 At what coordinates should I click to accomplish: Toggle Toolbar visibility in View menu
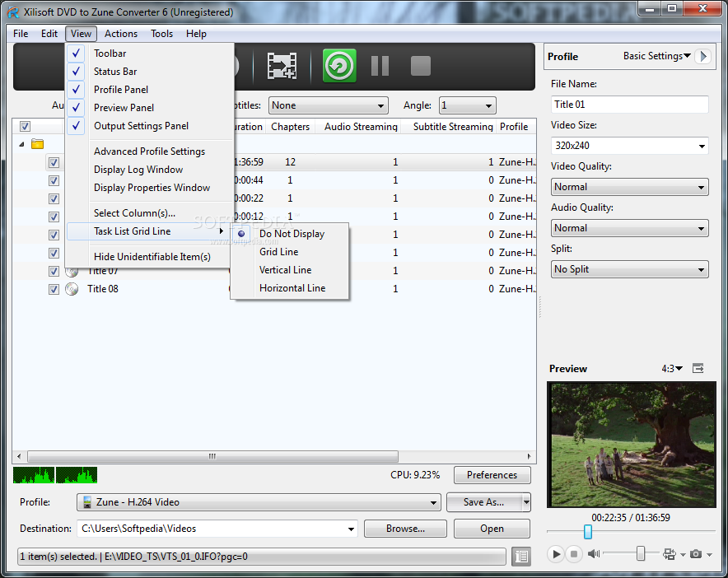pos(110,54)
